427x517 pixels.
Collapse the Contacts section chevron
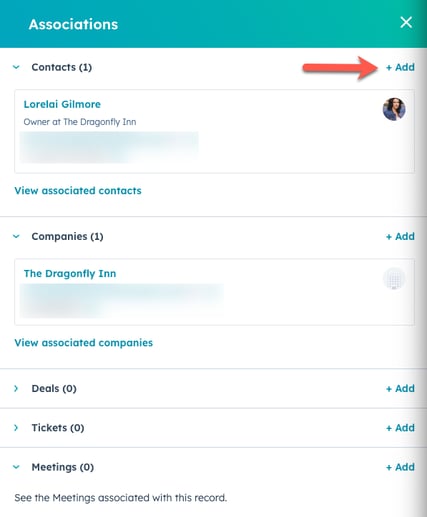tap(16, 67)
